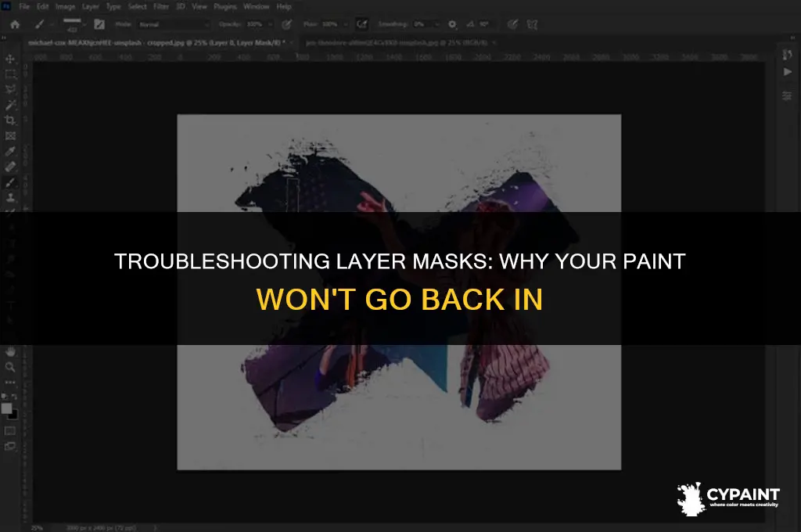This screenshot has width=801, height=532.
Task: Open the 3D menu
Action: coord(181,6)
